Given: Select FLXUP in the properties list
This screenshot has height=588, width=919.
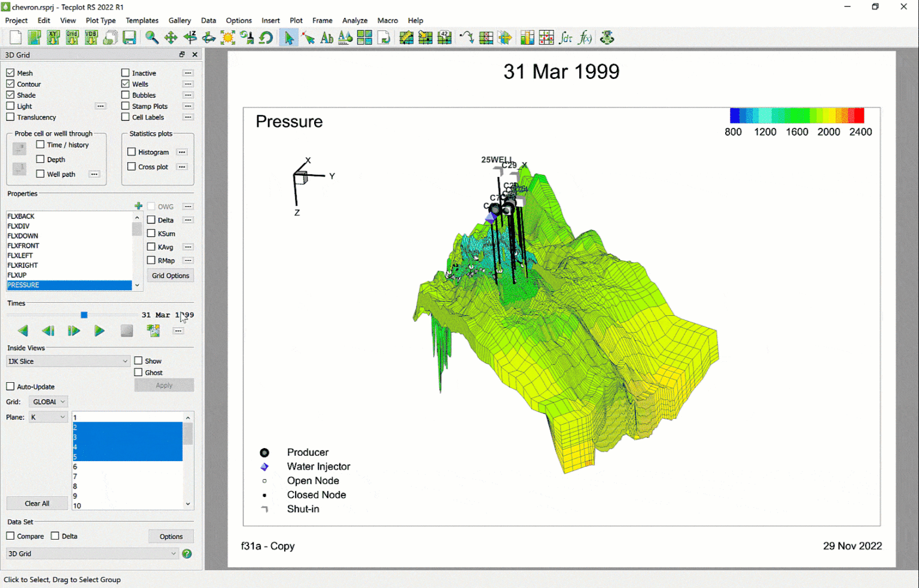Looking at the screenshot, I should 17,275.
